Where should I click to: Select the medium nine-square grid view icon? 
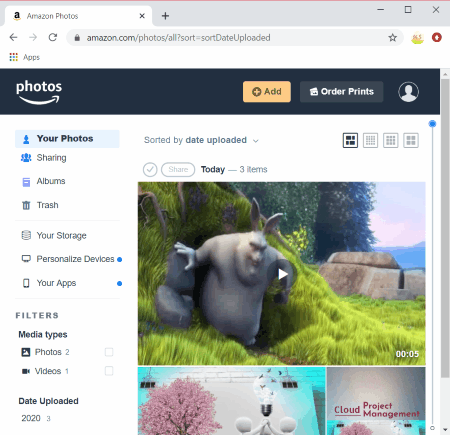coord(391,140)
